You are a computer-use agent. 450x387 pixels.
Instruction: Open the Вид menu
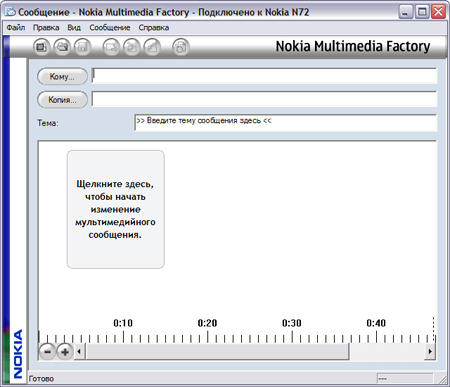tap(74, 28)
